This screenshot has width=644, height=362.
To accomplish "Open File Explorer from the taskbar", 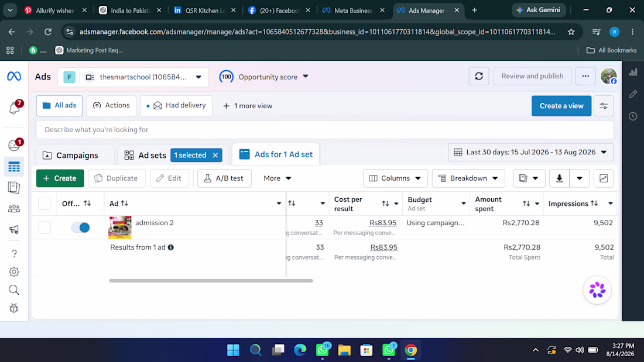I will pos(344,350).
